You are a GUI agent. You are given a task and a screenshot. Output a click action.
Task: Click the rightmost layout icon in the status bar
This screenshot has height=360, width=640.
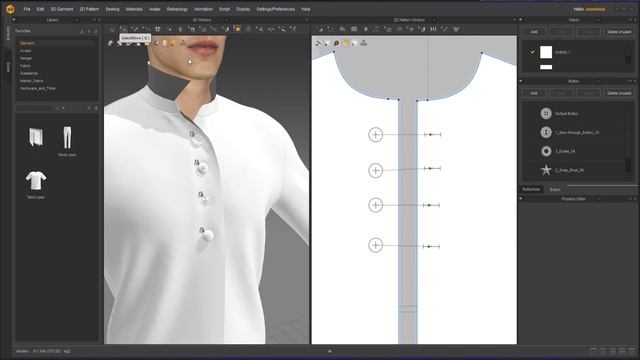632,351
